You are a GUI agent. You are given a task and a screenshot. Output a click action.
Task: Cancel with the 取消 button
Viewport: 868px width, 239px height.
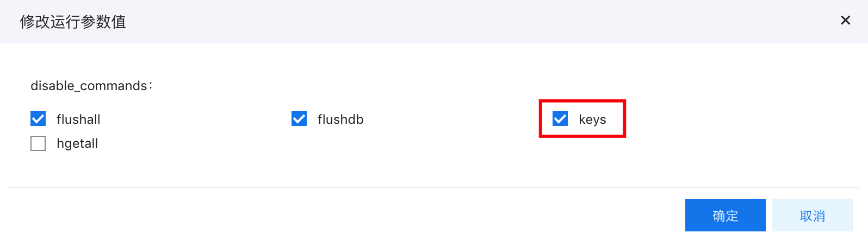click(813, 215)
